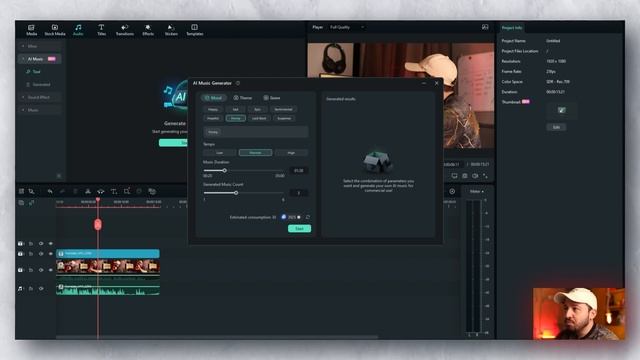Choose the Epic mood chip

(257, 109)
